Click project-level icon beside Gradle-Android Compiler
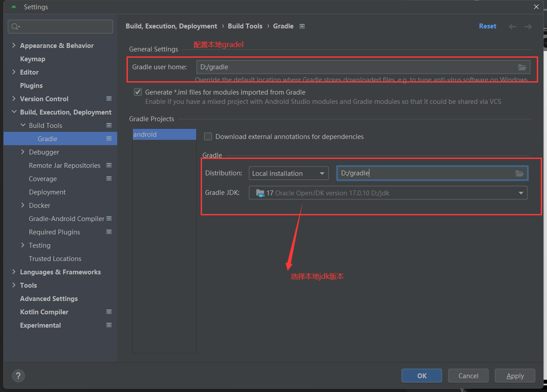 (x=109, y=218)
